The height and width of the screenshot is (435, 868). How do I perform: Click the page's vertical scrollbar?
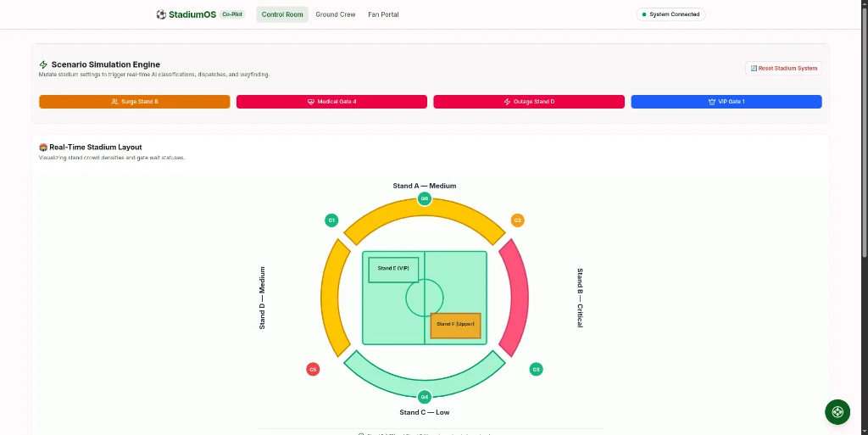pos(865,133)
